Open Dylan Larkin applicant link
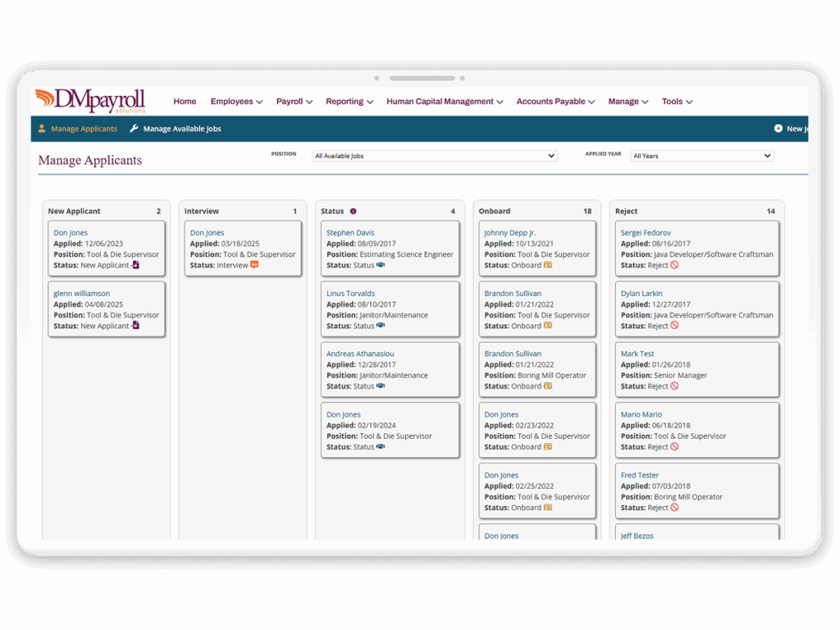 pos(641,294)
